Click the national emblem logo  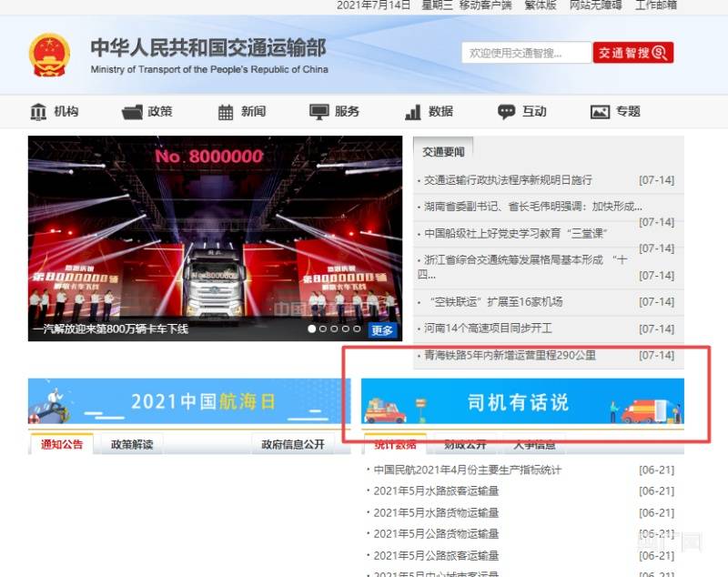coord(49,56)
